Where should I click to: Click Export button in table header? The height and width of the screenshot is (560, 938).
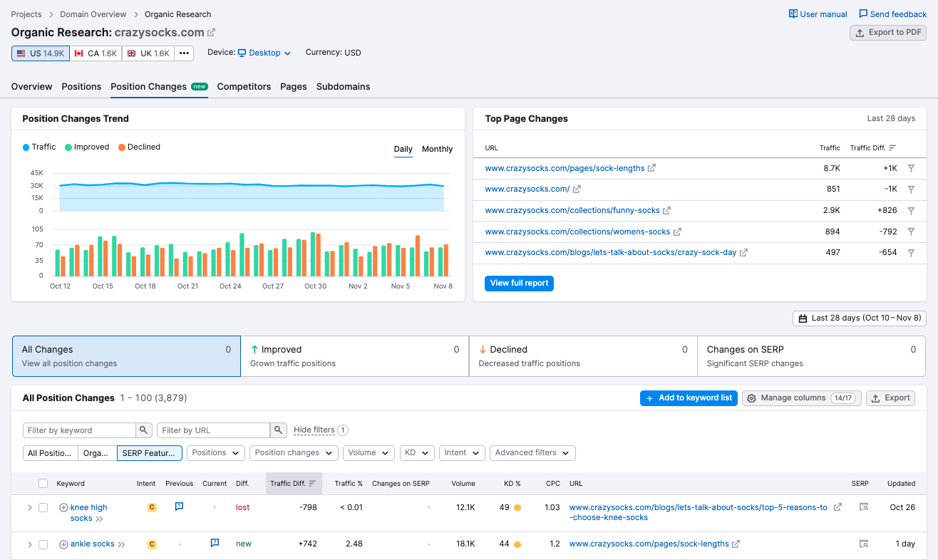890,398
